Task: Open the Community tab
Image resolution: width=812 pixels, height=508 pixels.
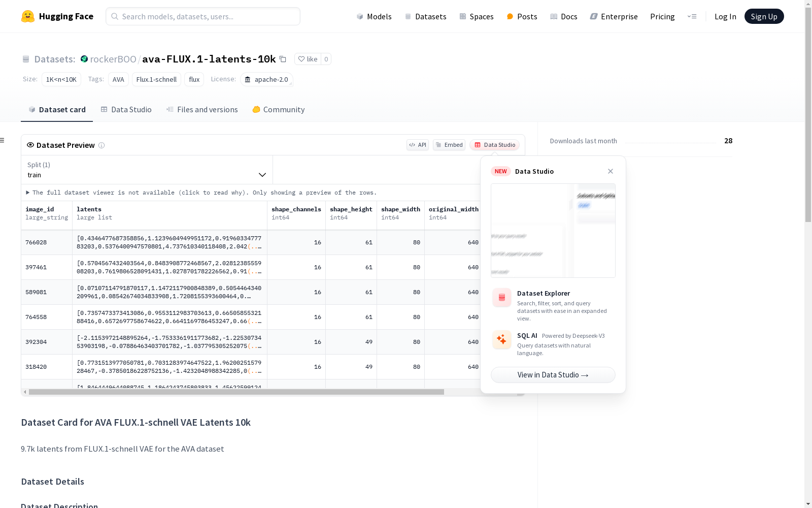Action: [279, 110]
